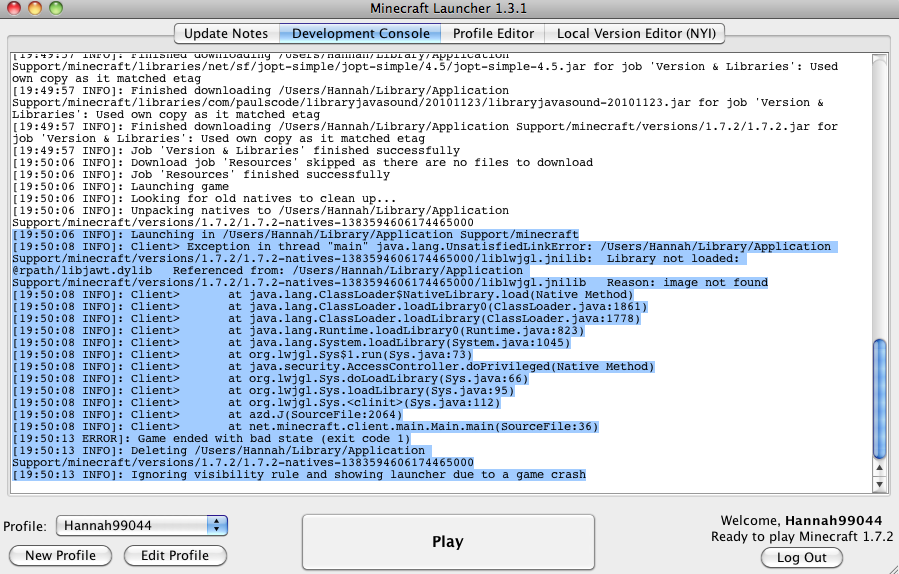Click the red close window button
899x574 pixels.
coord(13,8)
